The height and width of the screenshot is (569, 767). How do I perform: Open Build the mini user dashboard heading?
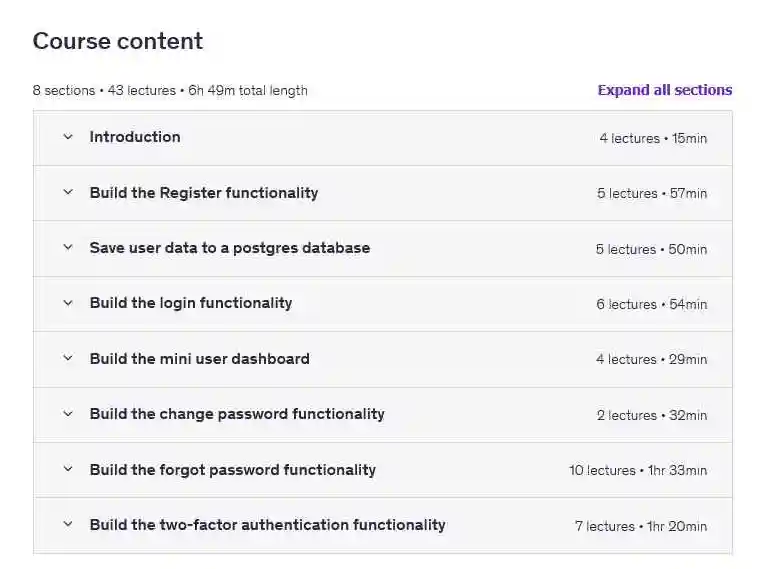(199, 359)
